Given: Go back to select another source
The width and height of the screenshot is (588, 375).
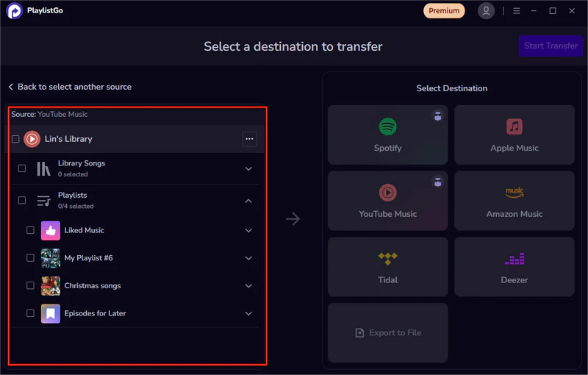Looking at the screenshot, I should point(70,87).
